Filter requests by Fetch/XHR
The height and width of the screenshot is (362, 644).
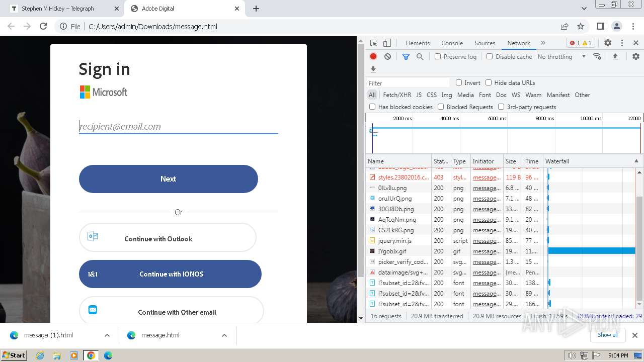[x=397, y=95]
